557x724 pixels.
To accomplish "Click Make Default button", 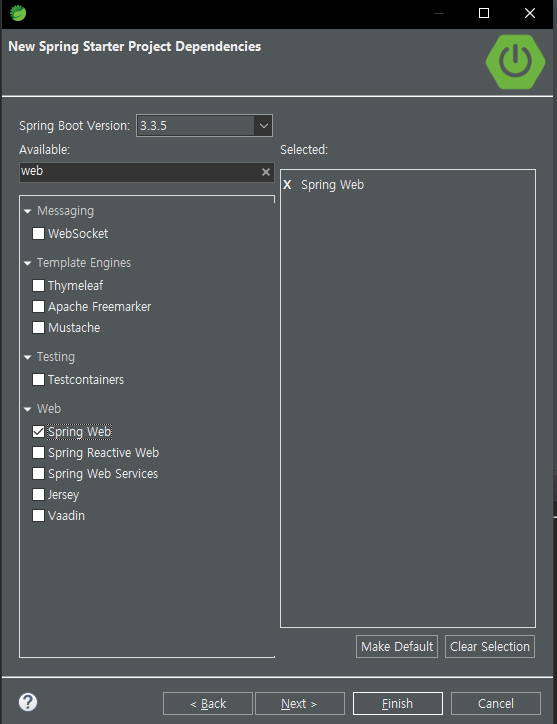I will pyautogui.click(x=397, y=646).
